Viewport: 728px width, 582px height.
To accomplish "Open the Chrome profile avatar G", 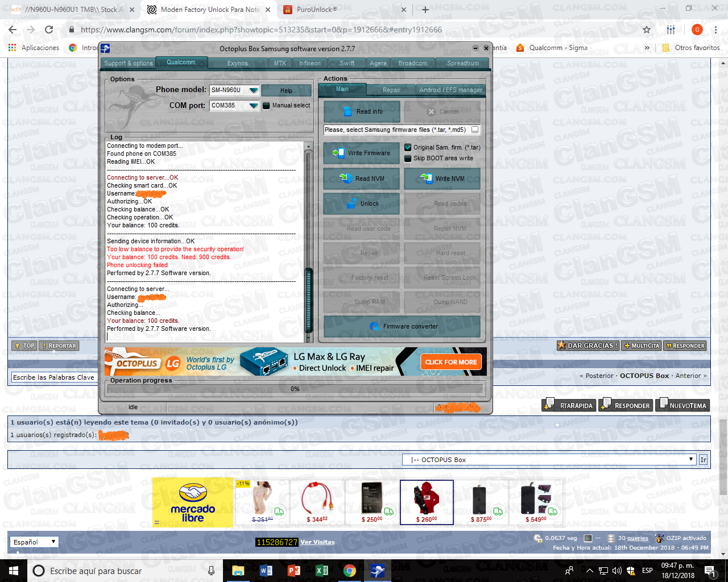I will tap(697, 30).
